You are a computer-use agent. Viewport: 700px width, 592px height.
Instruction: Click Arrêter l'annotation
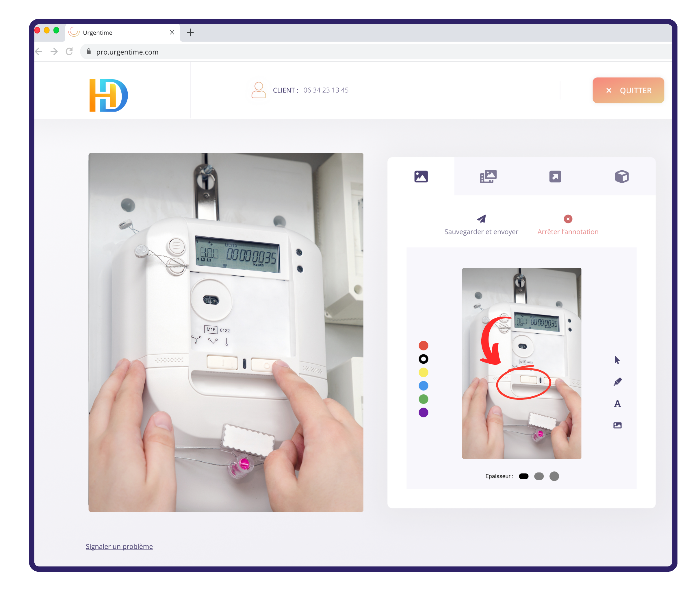[567, 225]
